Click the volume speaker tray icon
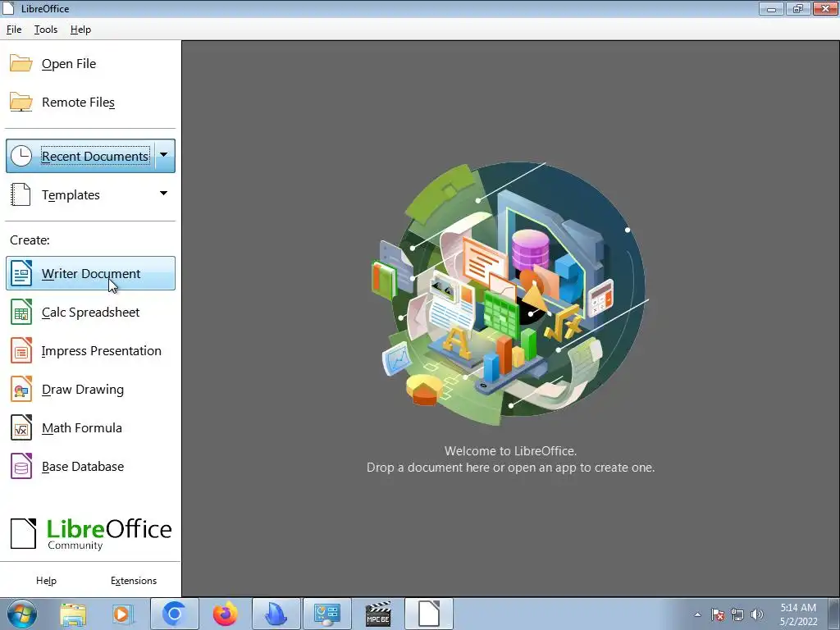The image size is (840, 630). (757, 614)
